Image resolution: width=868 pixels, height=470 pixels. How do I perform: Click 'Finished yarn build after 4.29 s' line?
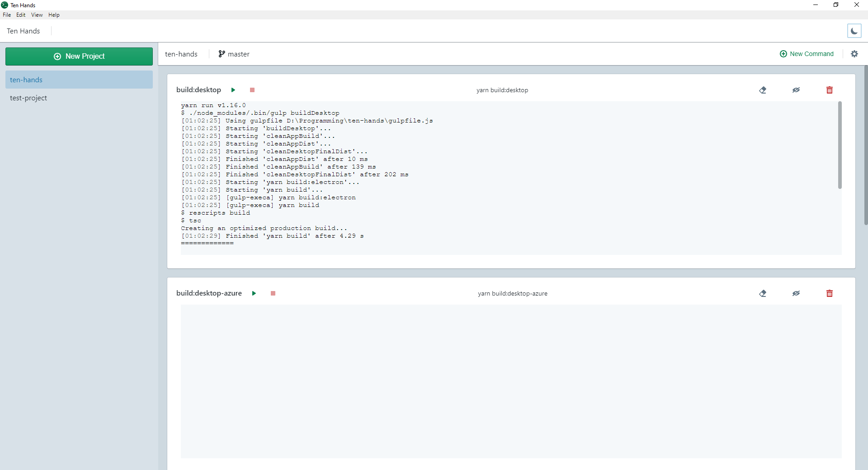click(273, 236)
